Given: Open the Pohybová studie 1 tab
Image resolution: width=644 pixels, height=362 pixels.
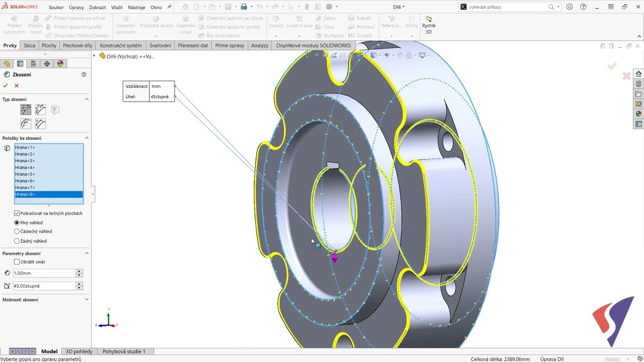Looking at the screenshot, I should (124, 351).
